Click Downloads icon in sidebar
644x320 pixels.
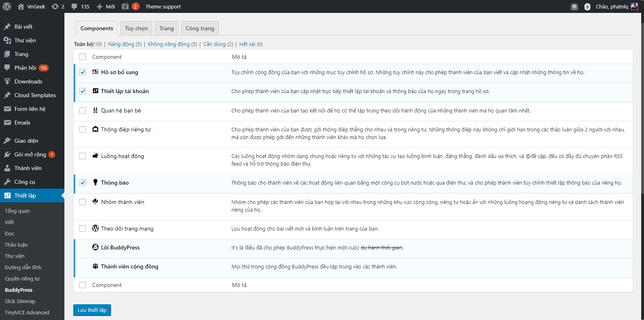point(7,81)
